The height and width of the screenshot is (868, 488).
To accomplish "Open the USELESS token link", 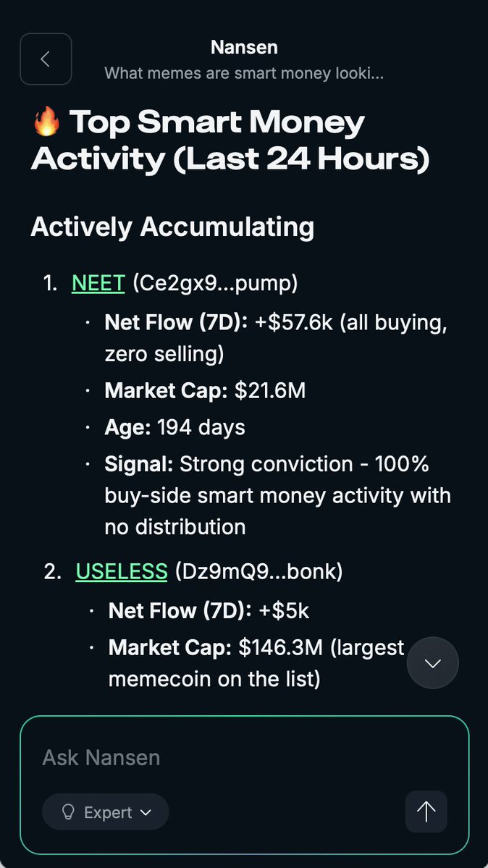I will [x=122, y=571].
